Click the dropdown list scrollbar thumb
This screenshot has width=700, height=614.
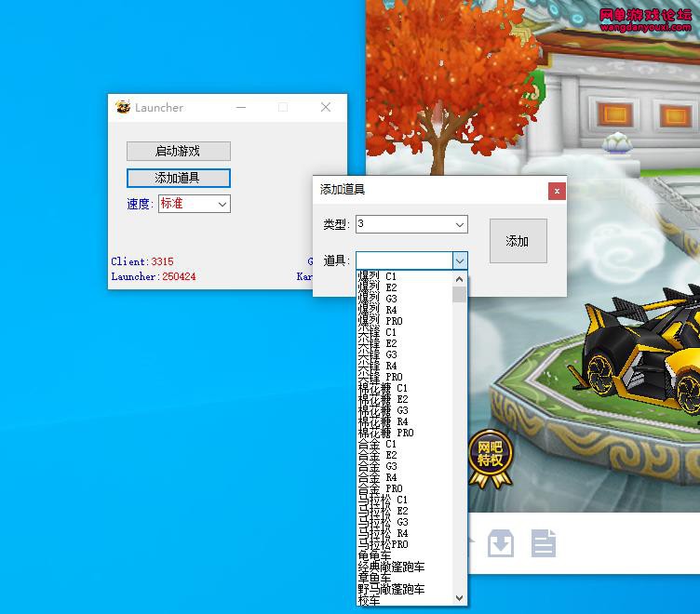coord(460,295)
